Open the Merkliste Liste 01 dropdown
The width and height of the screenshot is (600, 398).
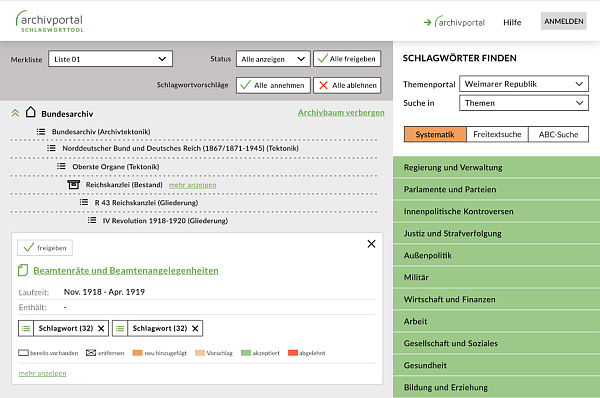[110, 59]
